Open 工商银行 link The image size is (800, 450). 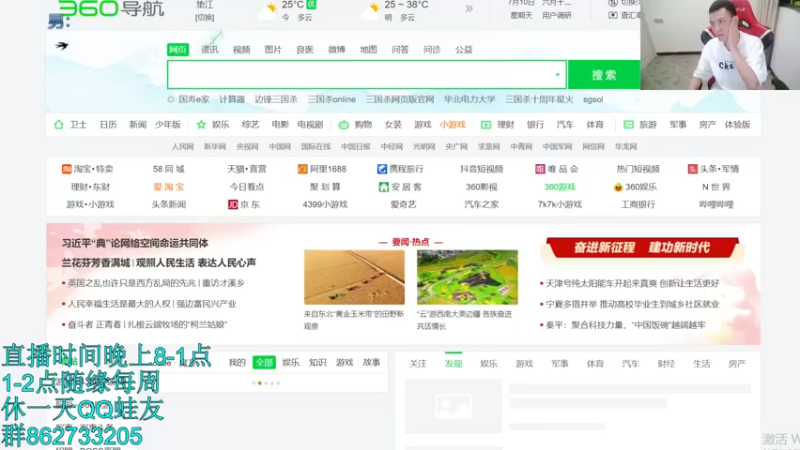click(x=638, y=205)
